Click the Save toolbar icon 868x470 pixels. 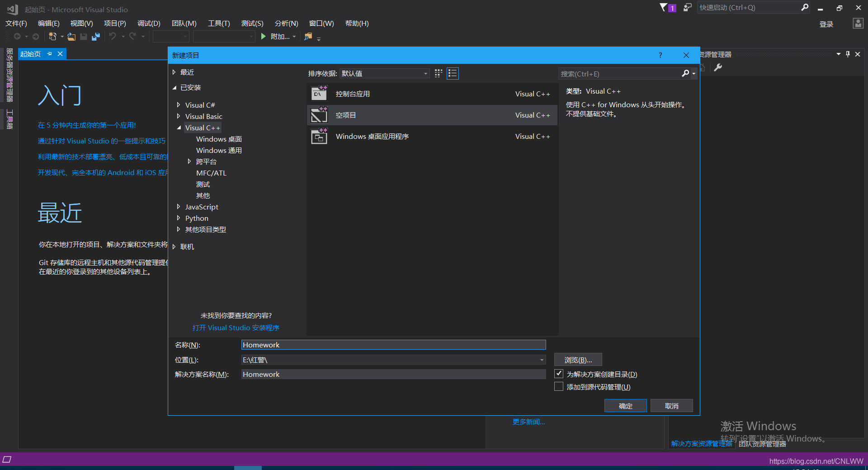pyautogui.click(x=84, y=37)
